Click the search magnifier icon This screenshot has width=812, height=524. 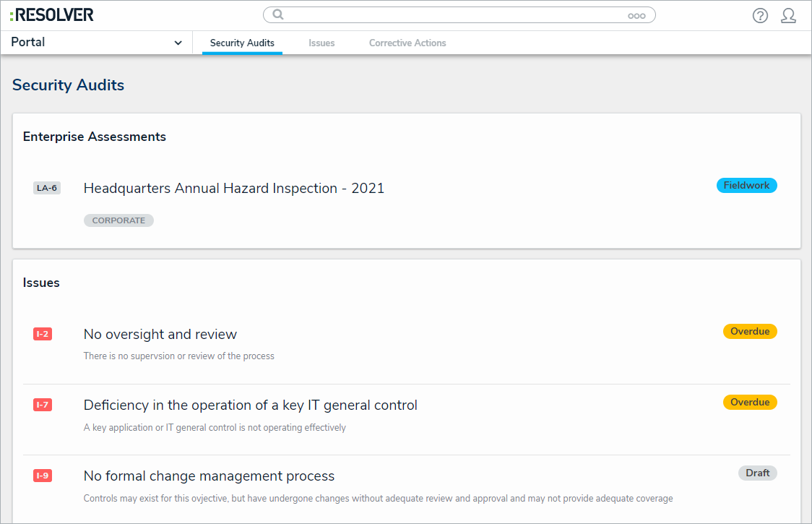pos(278,14)
